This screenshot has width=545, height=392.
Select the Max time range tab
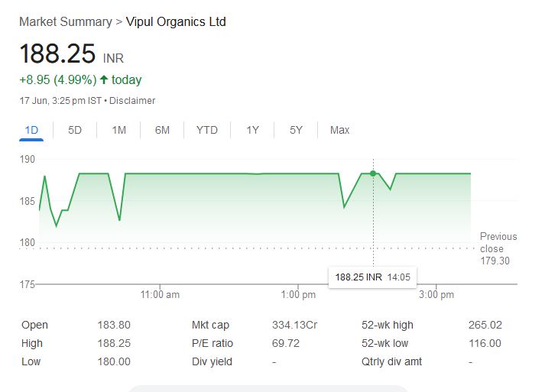(339, 130)
